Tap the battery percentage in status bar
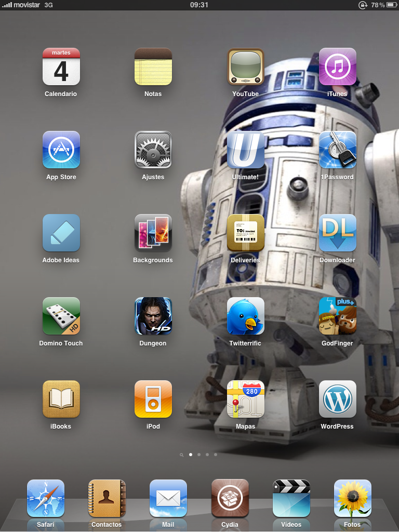 378,5
